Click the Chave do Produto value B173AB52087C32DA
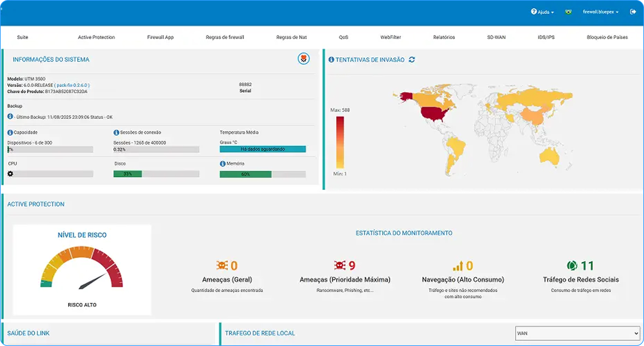 pyautogui.click(x=66, y=91)
